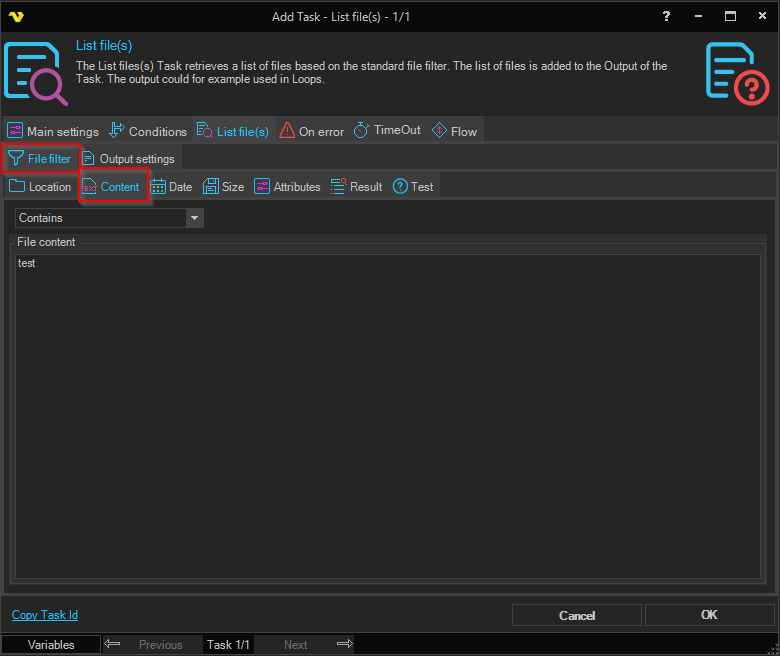Open the Variables panel button
Image resolution: width=780 pixels, height=656 pixels.
tap(51, 645)
